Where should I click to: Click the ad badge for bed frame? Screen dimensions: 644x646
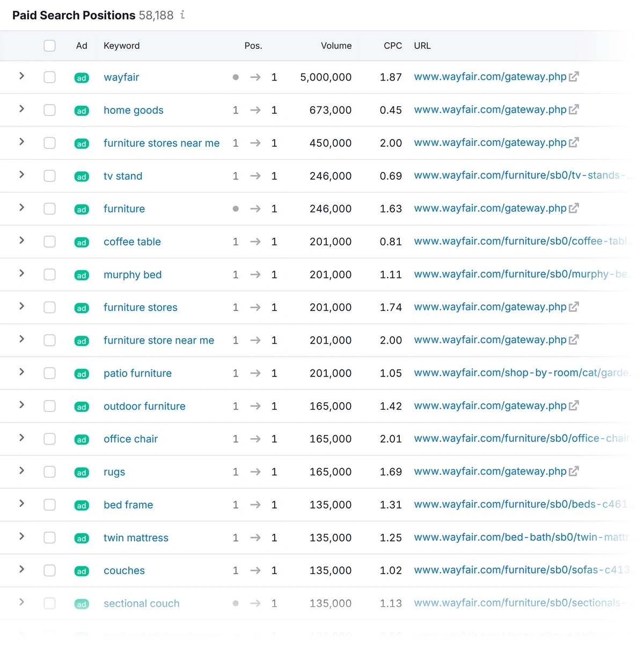click(82, 505)
